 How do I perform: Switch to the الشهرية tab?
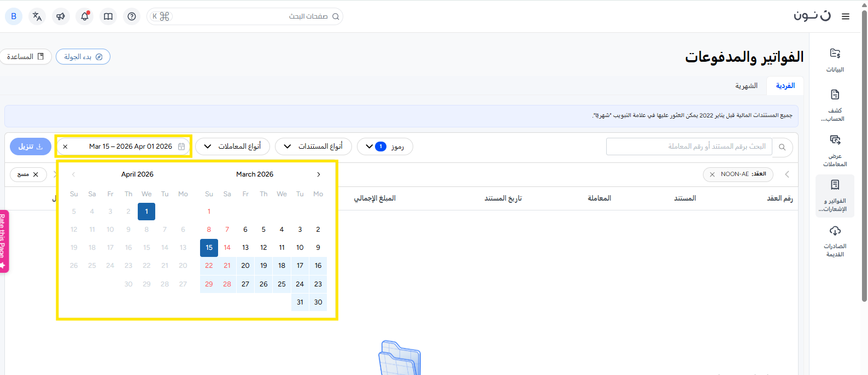click(x=746, y=86)
